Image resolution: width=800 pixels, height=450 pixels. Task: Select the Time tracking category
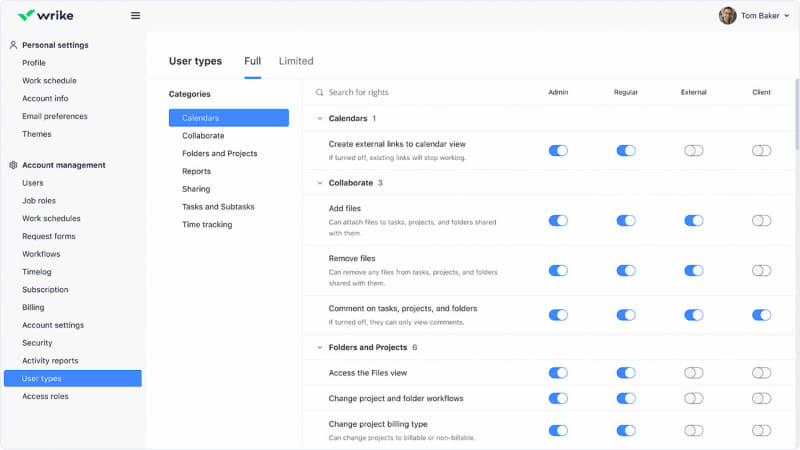207,225
